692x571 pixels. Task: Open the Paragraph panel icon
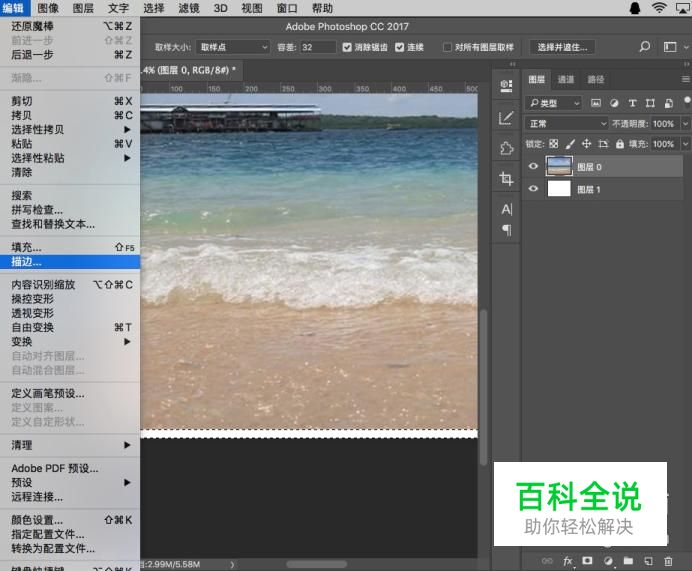pos(507,230)
